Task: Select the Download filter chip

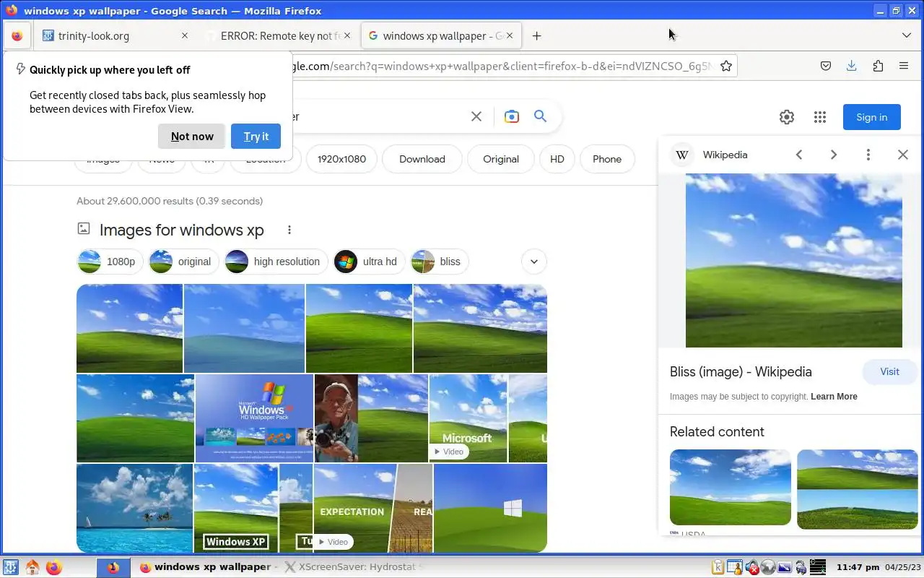Action: click(x=422, y=159)
